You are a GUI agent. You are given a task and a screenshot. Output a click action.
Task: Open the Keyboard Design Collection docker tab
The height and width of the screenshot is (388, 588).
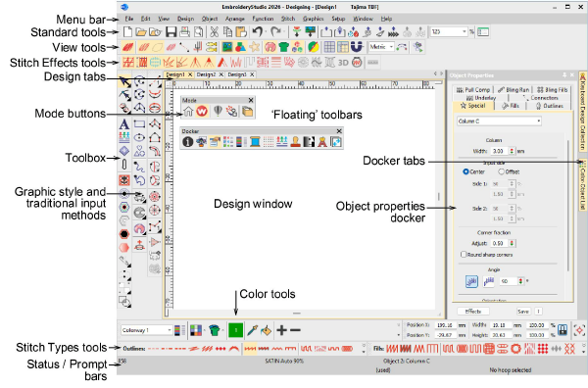click(x=583, y=112)
